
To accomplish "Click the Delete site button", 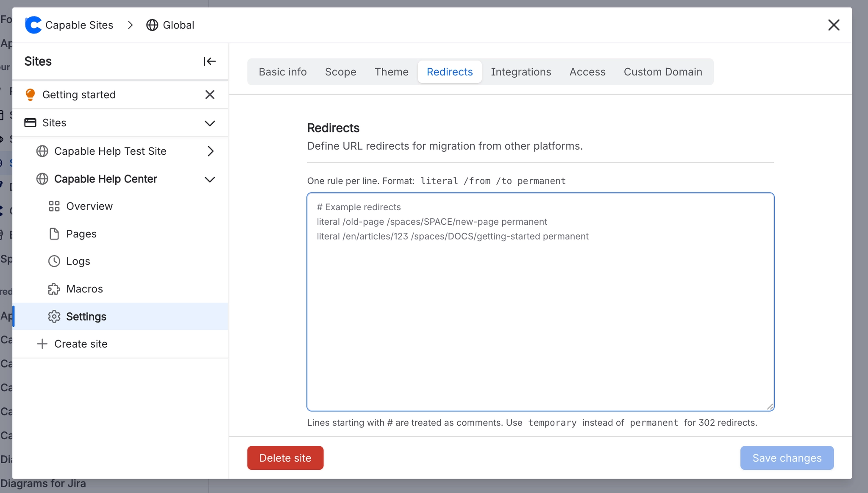I will pos(285,458).
